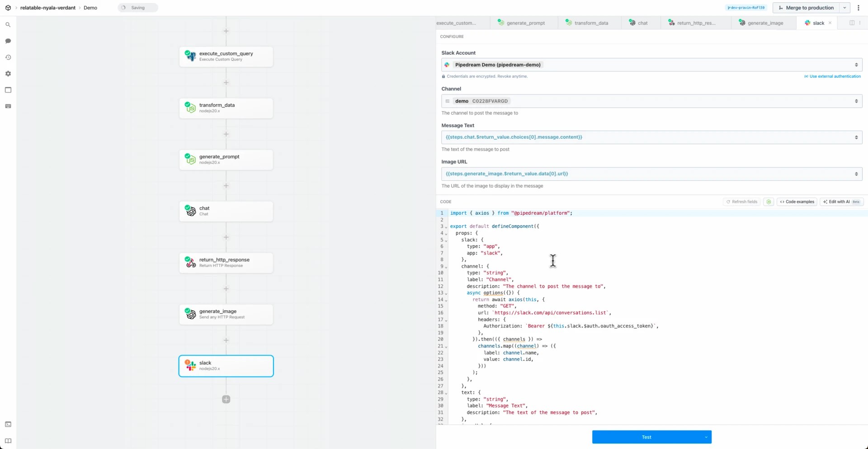The height and width of the screenshot is (449, 868).
Task: Click the channel list icon beside demo channel
Action: click(x=448, y=101)
